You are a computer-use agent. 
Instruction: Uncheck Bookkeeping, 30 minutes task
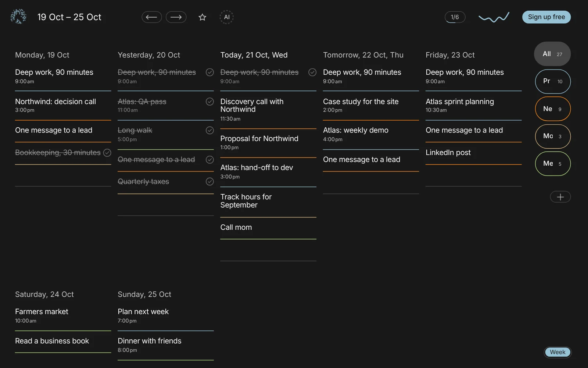pos(107,153)
